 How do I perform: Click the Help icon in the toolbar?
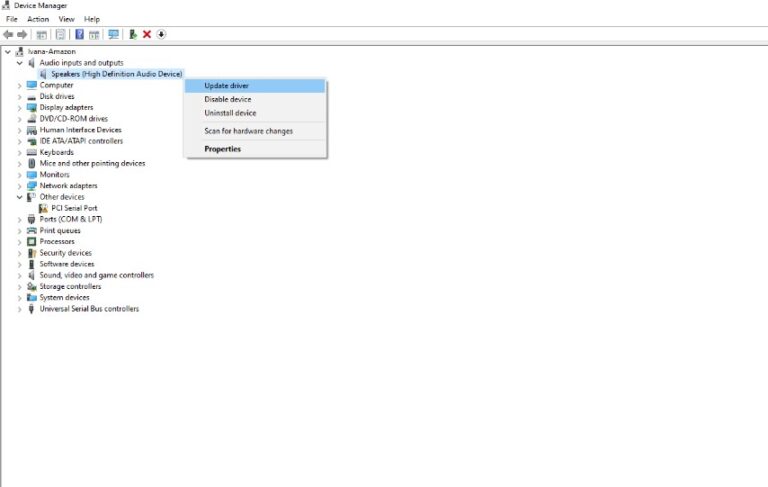(79, 34)
